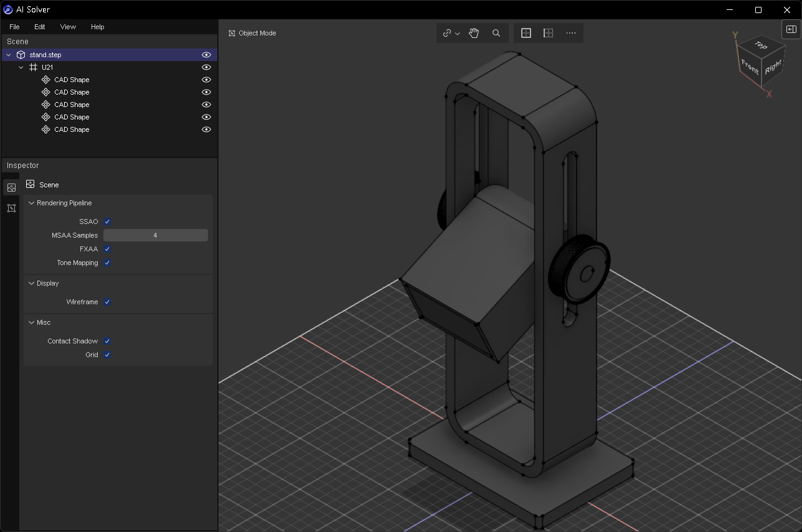Uncheck Tone Mapping

(107, 263)
